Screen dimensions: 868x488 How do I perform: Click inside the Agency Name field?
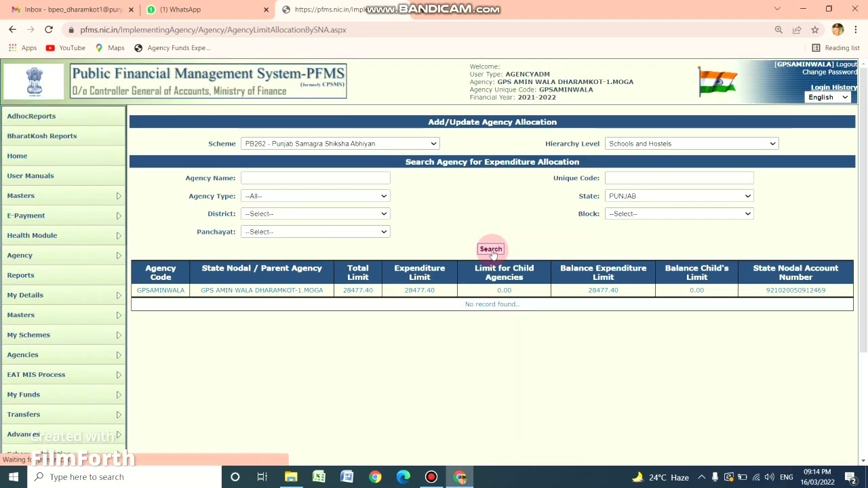315,178
